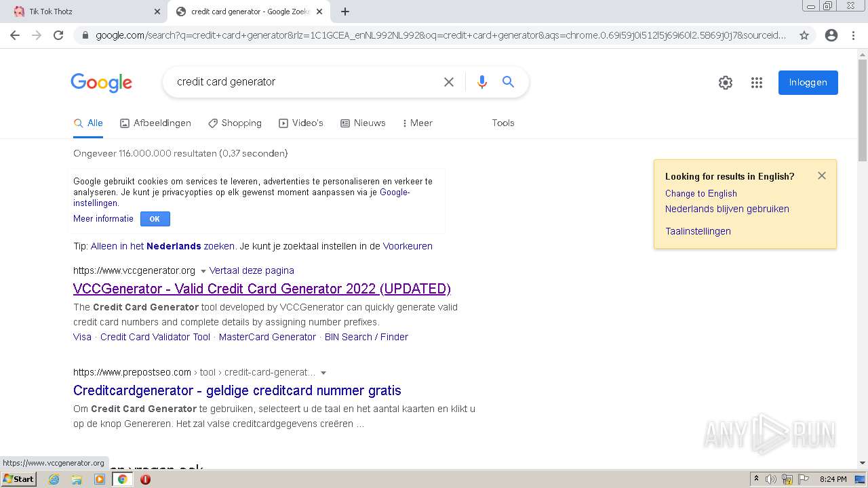Switch to Tik Tok Thotz tab
The height and width of the screenshot is (488, 868).
click(85, 12)
